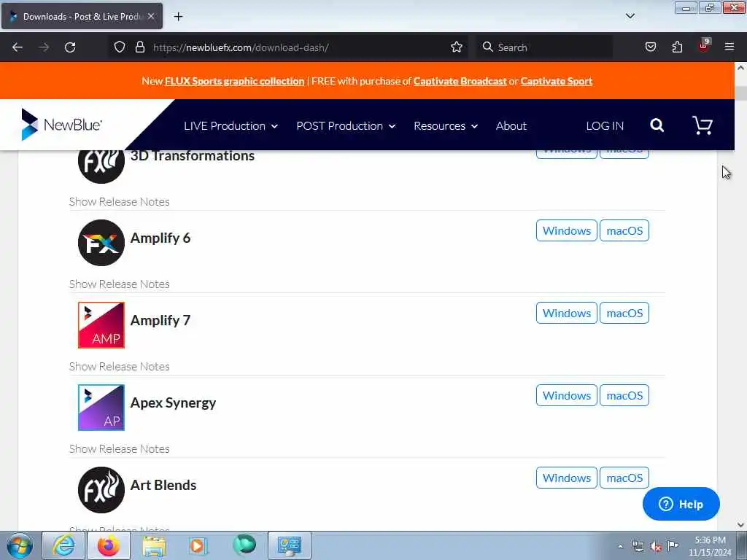Open the Captivate Broadcast link
747x560 pixels.
460,81
